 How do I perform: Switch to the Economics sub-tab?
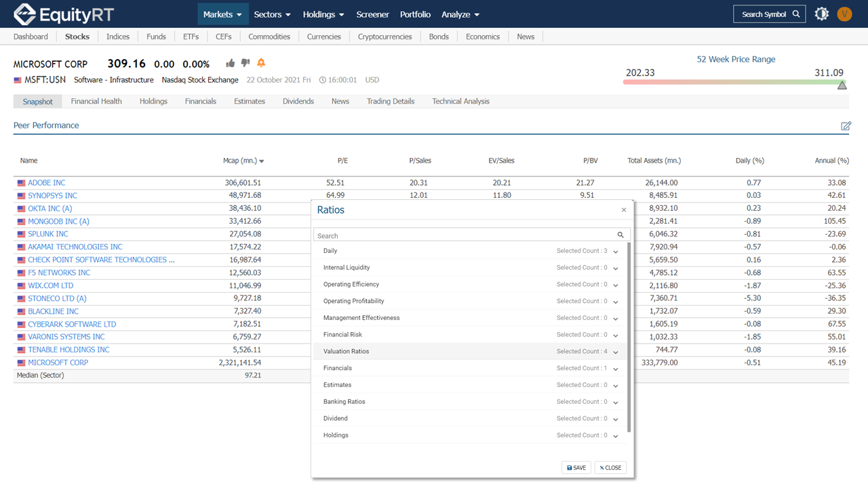(483, 37)
